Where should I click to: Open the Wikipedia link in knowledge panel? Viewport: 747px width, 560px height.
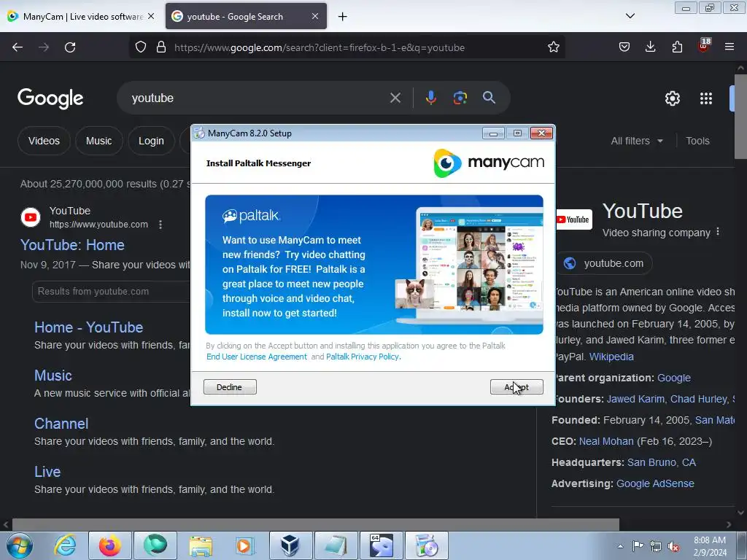point(611,357)
